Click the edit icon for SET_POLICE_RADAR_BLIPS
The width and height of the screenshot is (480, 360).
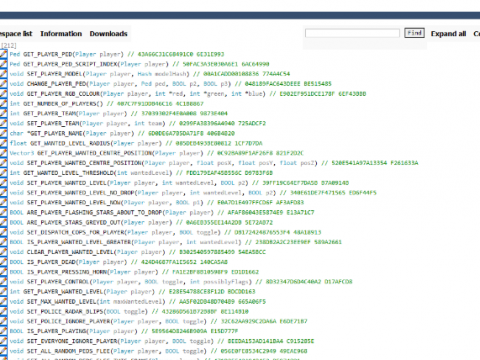tap(3, 311)
